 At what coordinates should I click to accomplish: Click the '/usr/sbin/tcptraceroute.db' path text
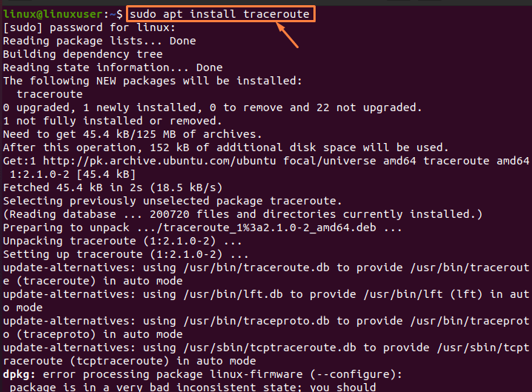270,348
